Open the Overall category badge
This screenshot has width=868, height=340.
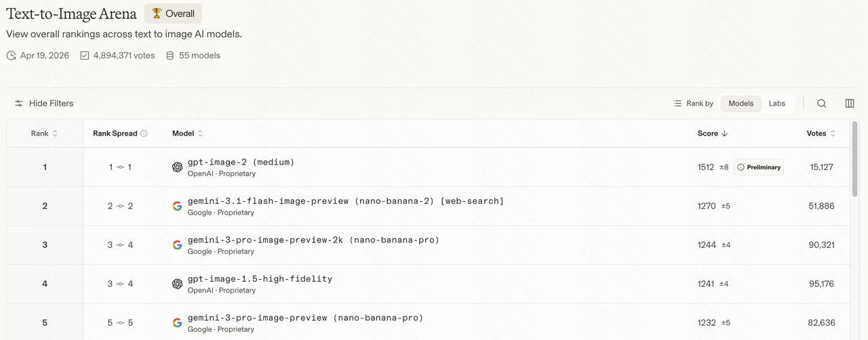[173, 14]
